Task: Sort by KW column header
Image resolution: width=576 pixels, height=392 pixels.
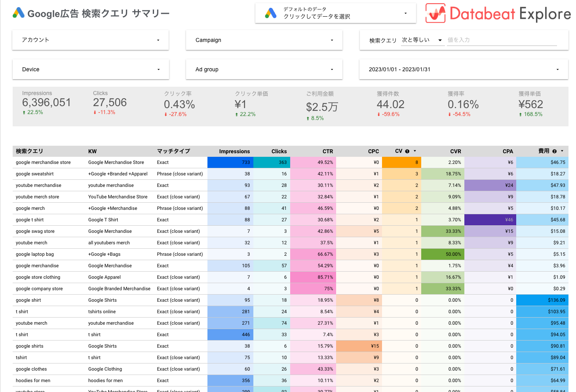Action: (x=92, y=151)
